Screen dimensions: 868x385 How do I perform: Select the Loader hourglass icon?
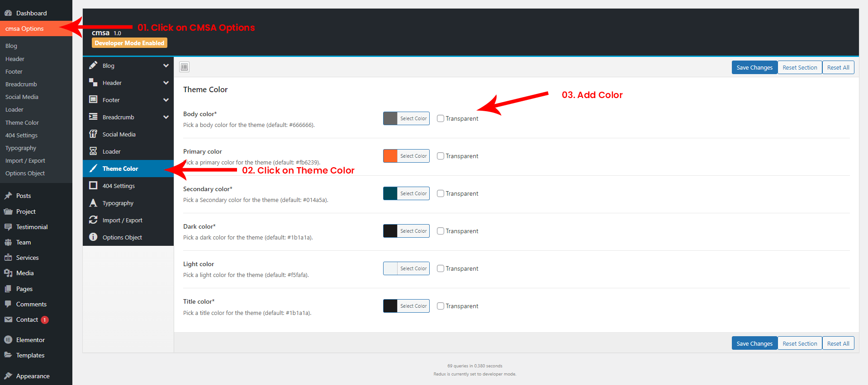[x=93, y=151]
